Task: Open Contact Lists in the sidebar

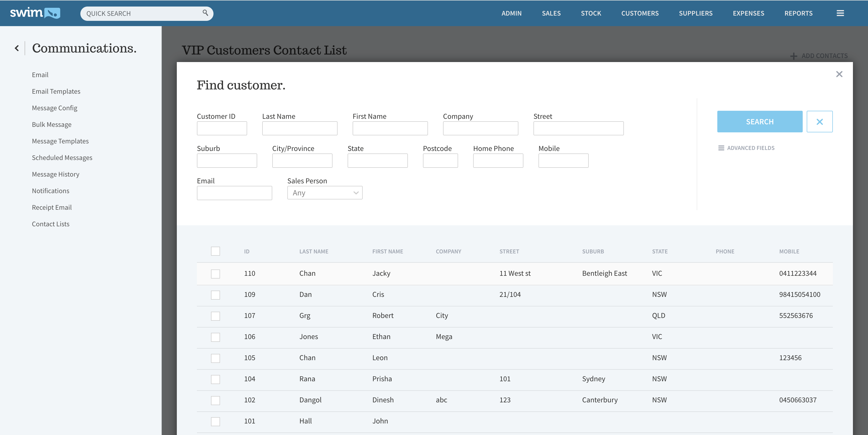Action: coord(50,224)
